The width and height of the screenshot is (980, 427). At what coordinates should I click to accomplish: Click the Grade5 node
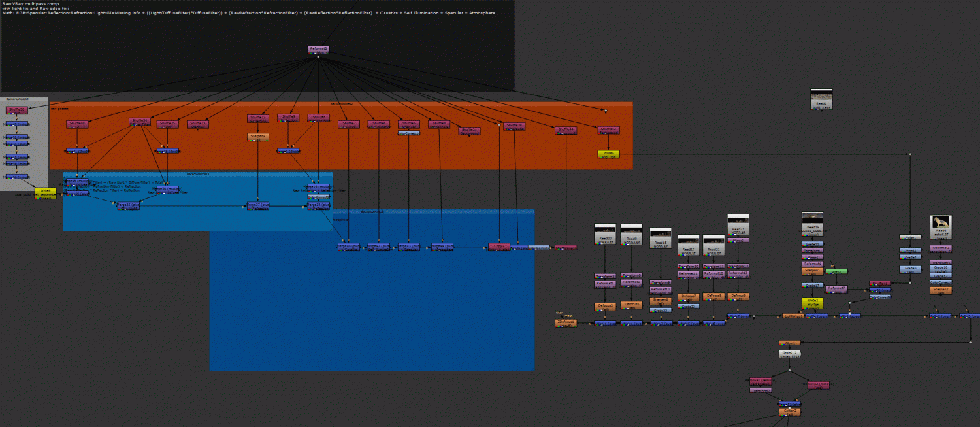pos(910,269)
